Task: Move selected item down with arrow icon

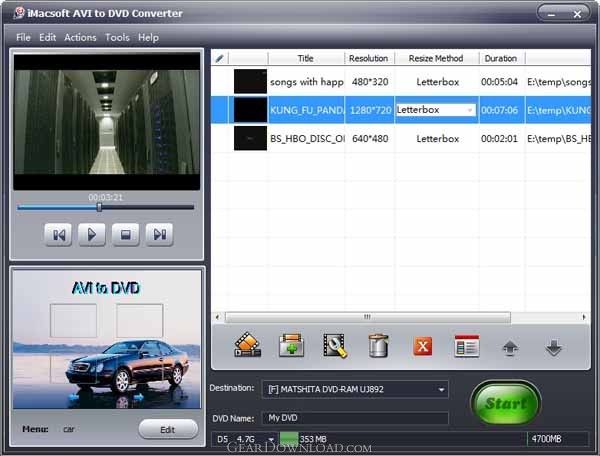Action: pyautogui.click(x=554, y=348)
